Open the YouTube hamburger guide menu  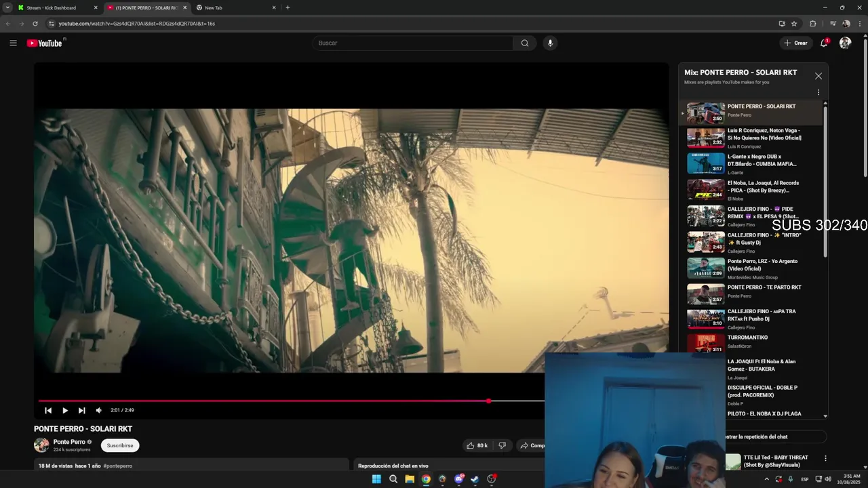point(13,43)
